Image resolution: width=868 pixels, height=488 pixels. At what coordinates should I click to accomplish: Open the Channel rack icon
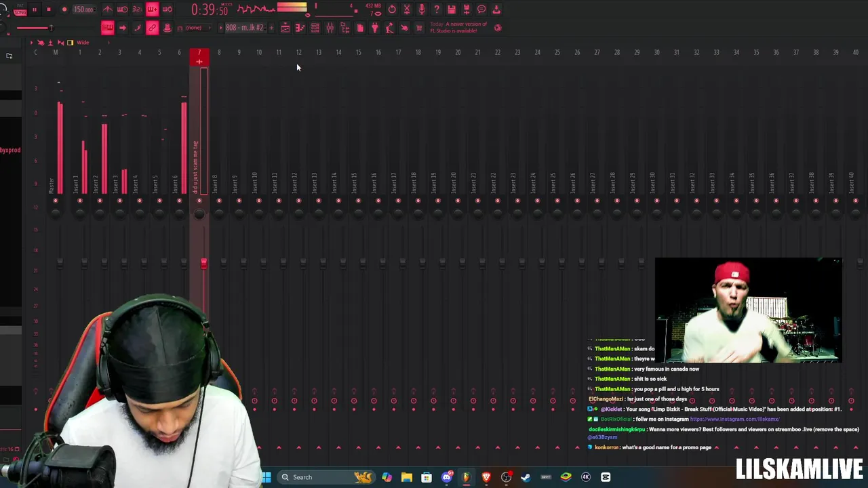coord(315,28)
